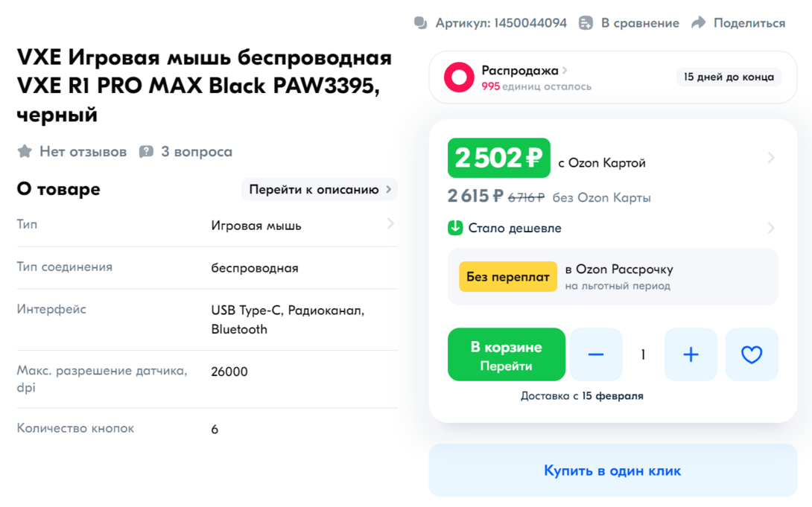
Task: Click the red Распродажа circle logo
Action: 459,77
